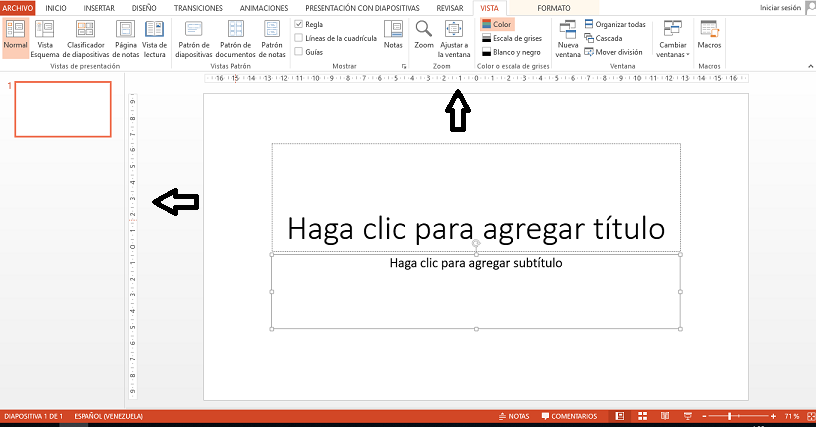The image size is (816, 427).
Task: Select the Normal presentation view icon
Action: [x=15, y=31]
